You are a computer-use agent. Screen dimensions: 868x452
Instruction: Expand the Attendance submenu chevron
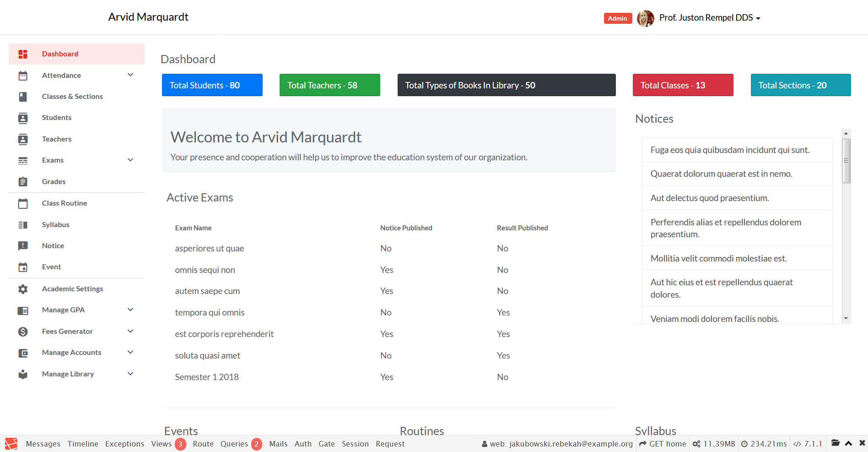point(130,75)
